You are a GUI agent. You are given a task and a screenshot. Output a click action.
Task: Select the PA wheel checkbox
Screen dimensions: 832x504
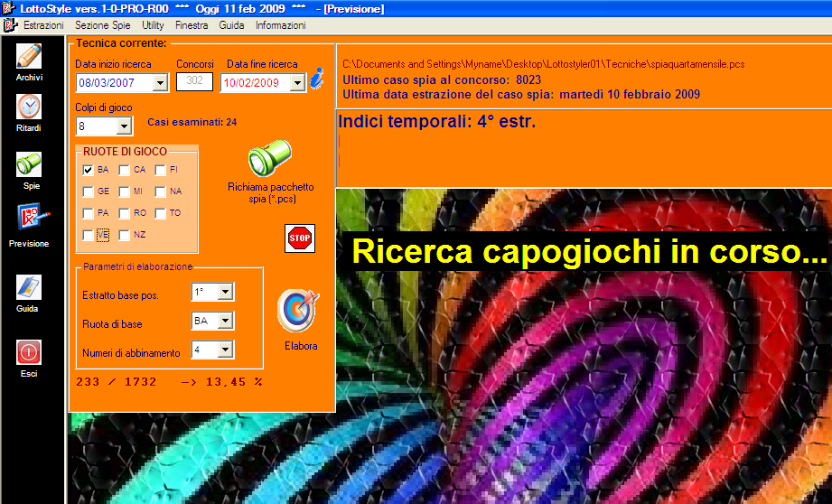pyautogui.click(x=89, y=213)
